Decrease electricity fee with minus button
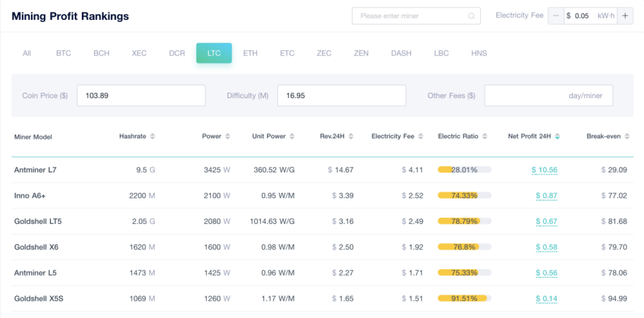Viewport: 644px width, 318px height. (556, 16)
